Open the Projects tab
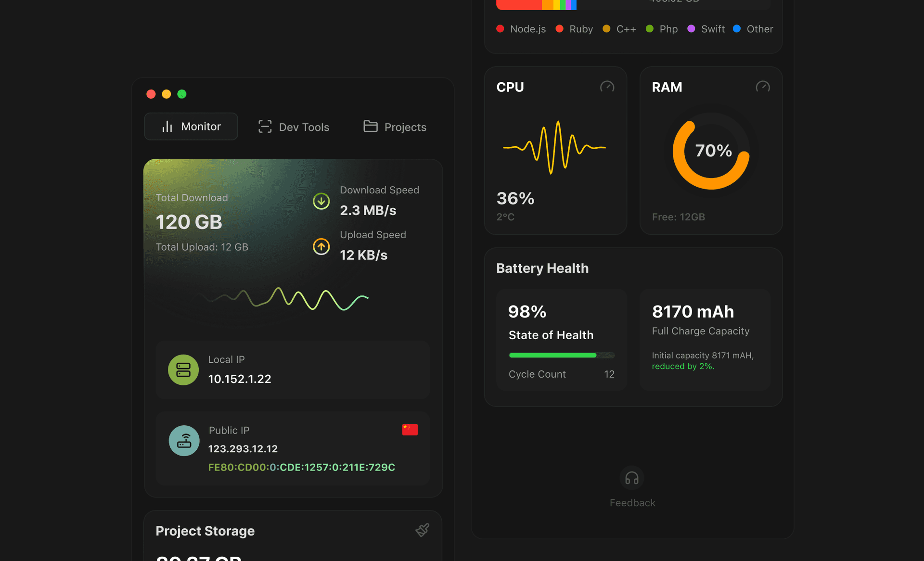924x561 pixels. (395, 127)
